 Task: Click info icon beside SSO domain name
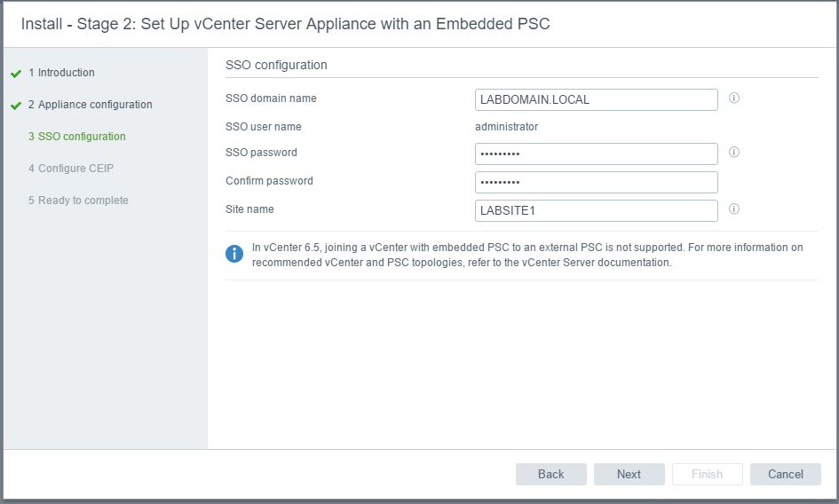point(734,98)
